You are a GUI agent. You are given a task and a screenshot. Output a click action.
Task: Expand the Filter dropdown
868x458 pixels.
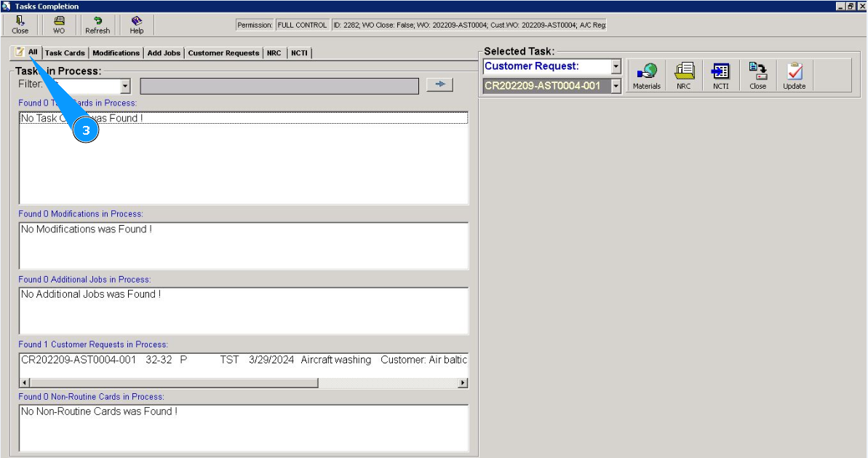coord(125,86)
